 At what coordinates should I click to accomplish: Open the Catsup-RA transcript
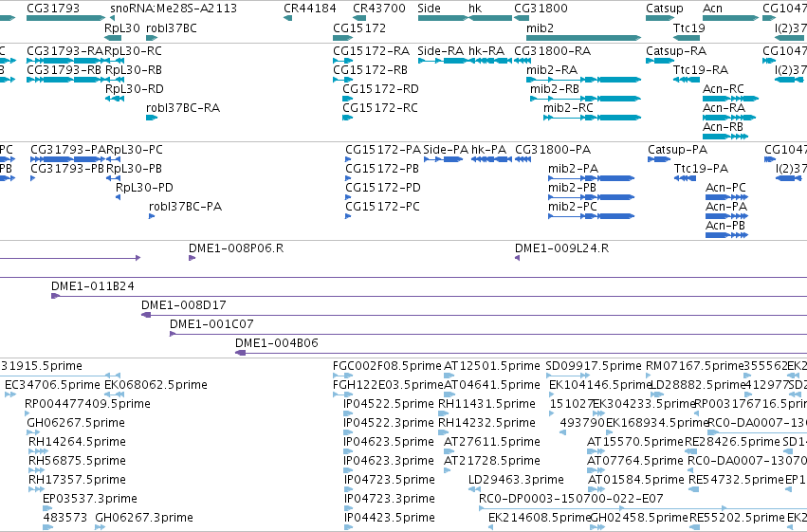pos(660,61)
